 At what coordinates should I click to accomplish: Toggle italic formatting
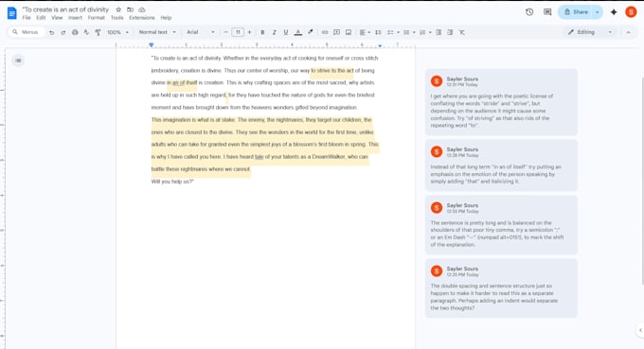pos(274,32)
